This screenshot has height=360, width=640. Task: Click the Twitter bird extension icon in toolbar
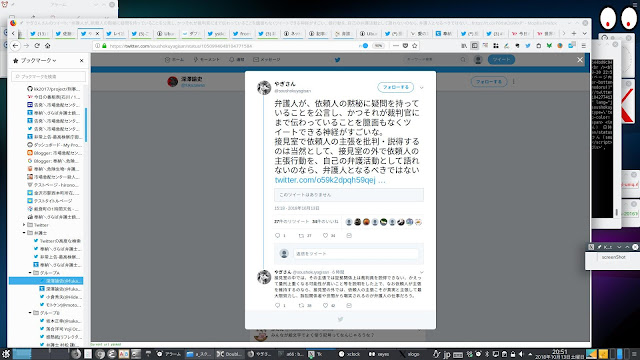point(528,46)
